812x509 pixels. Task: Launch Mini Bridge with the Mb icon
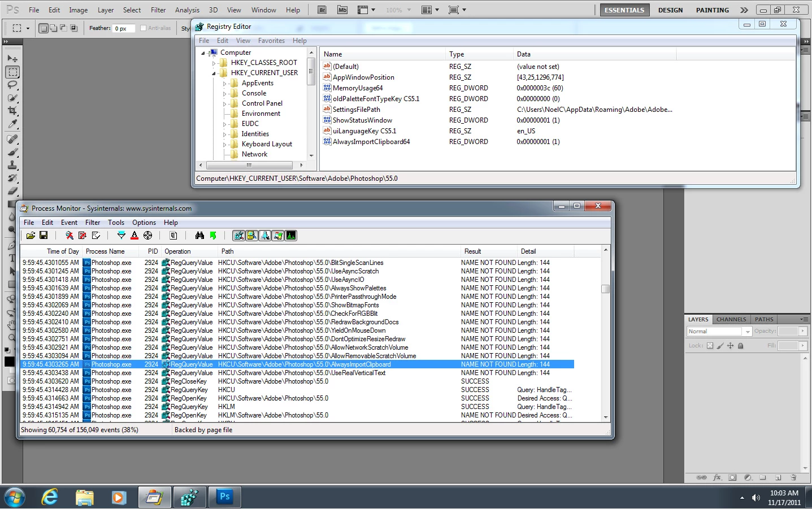[x=342, y=10]
